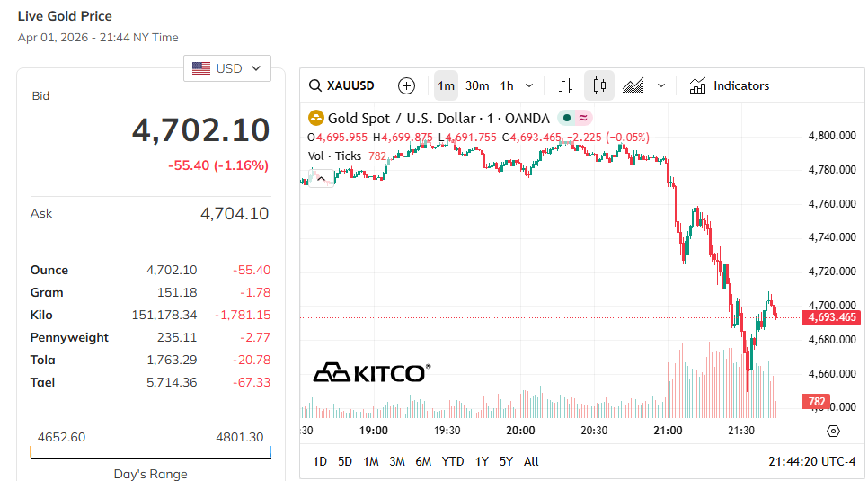The height and width of the screenshot is (481, 868).
Task: Select the 5D date range tab
Action: (345, 461)
